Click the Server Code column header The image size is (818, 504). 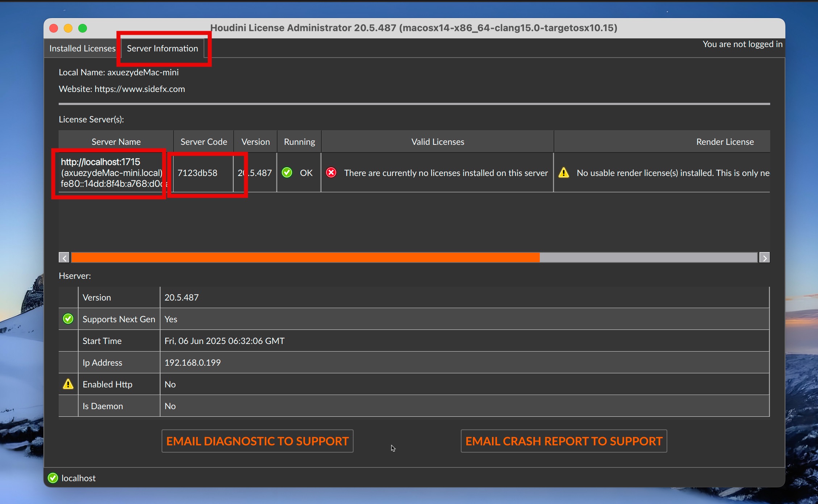tap(204, 142)
